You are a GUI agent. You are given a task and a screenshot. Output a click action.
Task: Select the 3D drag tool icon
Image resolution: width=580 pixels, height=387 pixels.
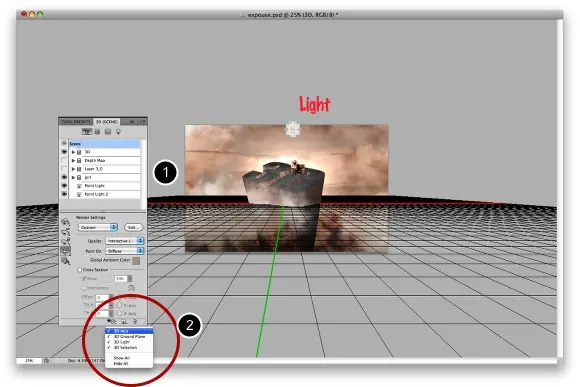click(65, 241)
